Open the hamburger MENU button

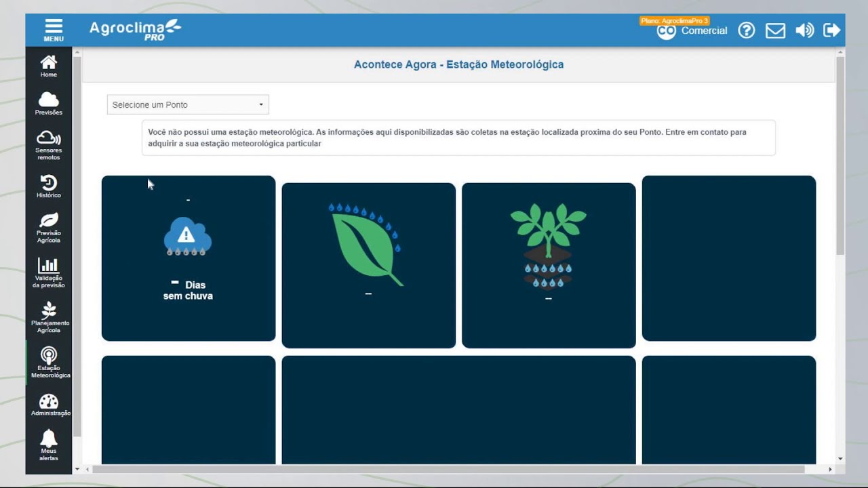(x=54, y=30)
